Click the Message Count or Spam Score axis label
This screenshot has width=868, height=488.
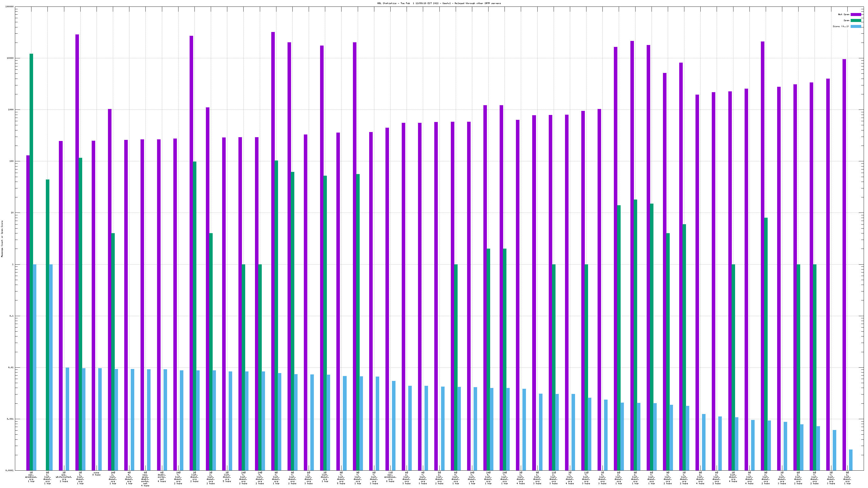2,239
